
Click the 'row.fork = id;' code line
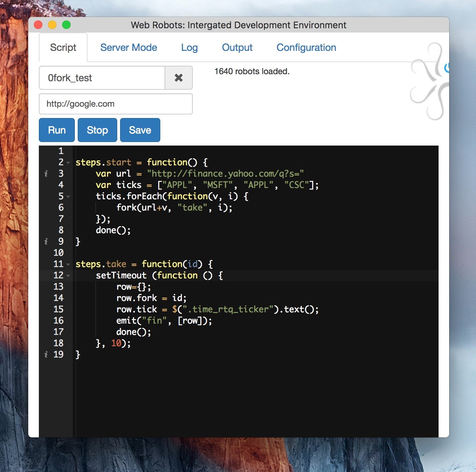(x=151, y=298)
